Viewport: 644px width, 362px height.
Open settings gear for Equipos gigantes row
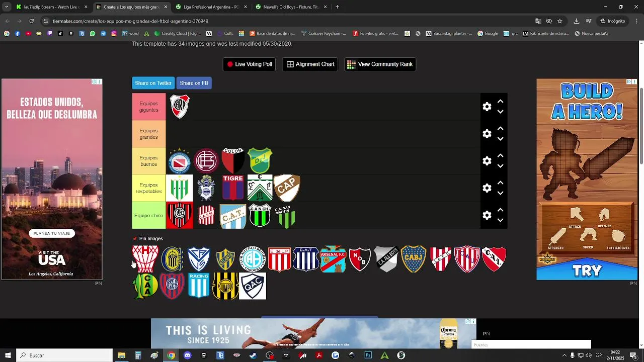[x=487, y=107]
